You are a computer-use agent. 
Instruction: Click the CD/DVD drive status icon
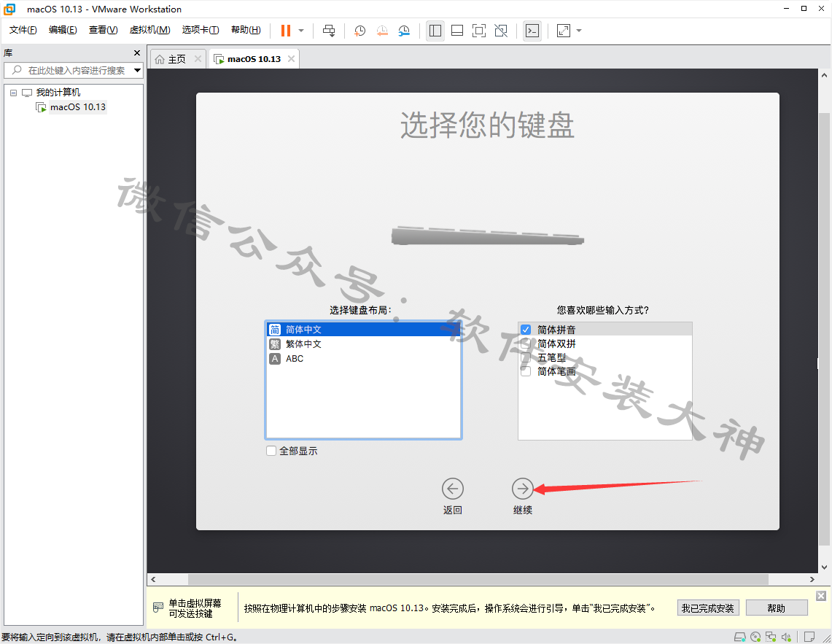pyautogui.click(x=755, y=637)
